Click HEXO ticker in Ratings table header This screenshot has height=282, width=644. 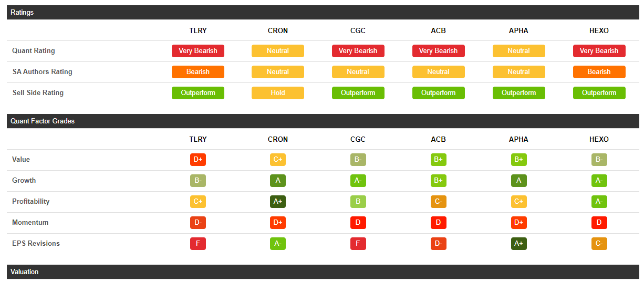[599, 30]
